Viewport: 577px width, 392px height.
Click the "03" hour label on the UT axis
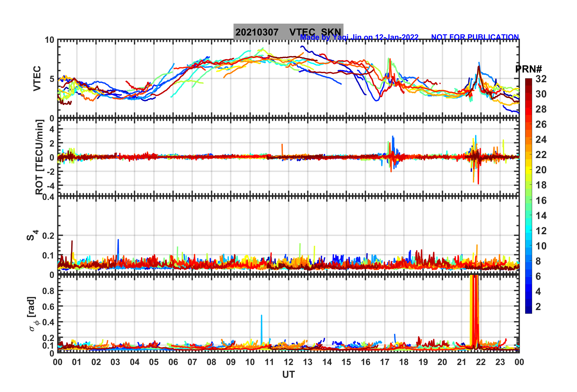(115, 362)
